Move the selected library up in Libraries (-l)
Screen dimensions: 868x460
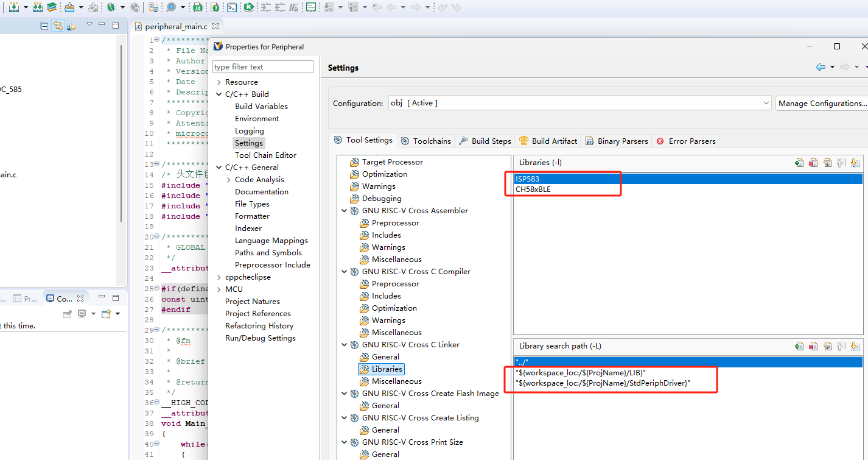841,163
